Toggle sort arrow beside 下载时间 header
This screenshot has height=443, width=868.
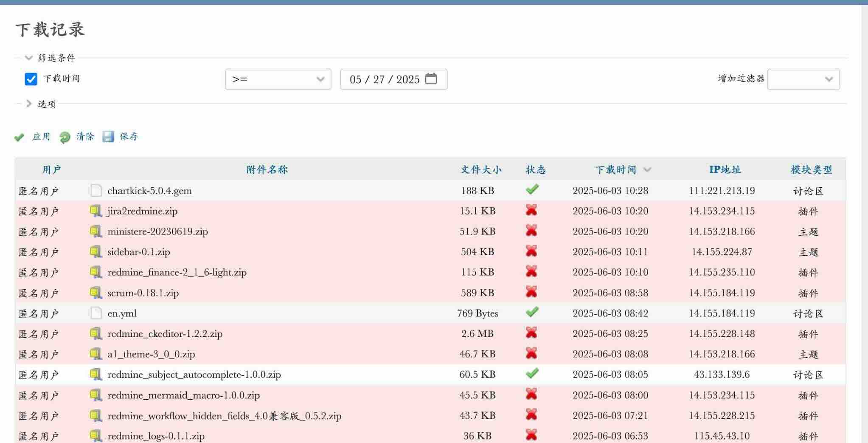(x=647, y=170)
